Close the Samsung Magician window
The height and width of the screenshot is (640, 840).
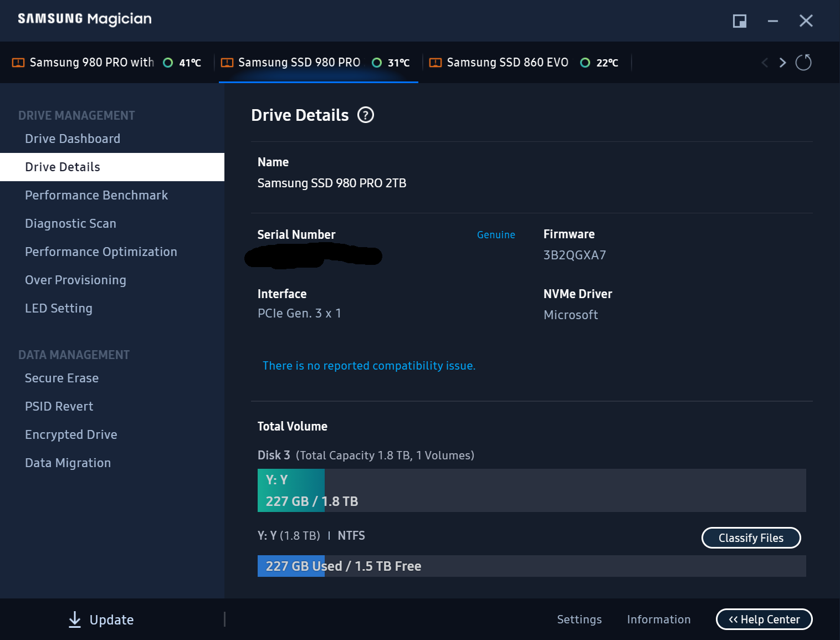pyautogui.click(x=806, y=21)
